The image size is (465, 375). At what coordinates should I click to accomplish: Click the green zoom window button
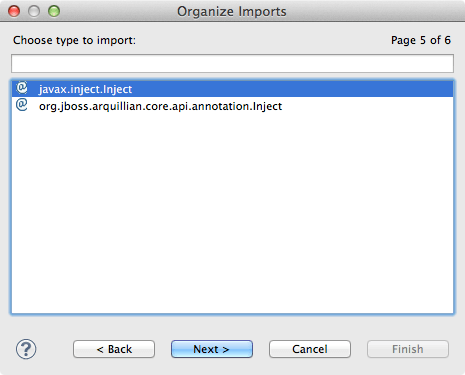pyautogui.click(x=54, y=11)
